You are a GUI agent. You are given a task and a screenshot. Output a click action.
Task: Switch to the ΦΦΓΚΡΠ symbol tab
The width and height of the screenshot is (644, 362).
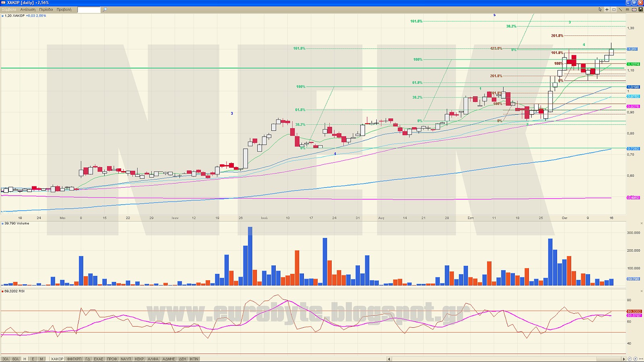pos(74,359)
